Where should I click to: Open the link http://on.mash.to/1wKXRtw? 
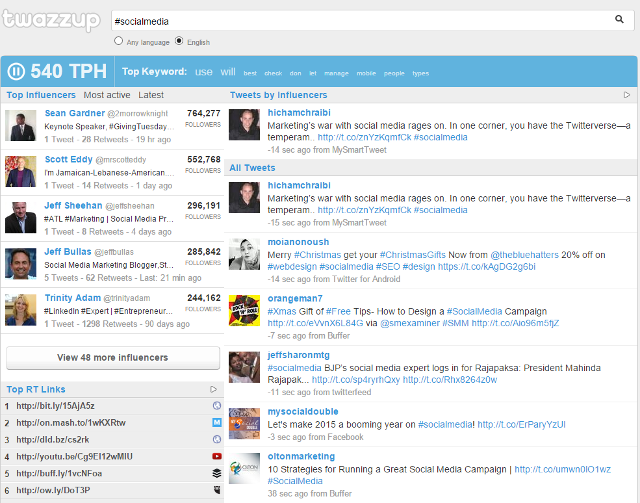click(71, 423)
